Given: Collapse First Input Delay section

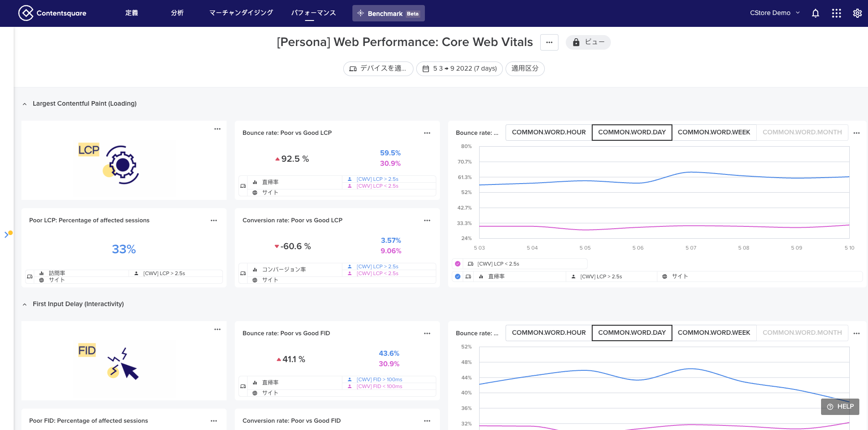Looking at the screenshot, I should [x=25, y=304].
